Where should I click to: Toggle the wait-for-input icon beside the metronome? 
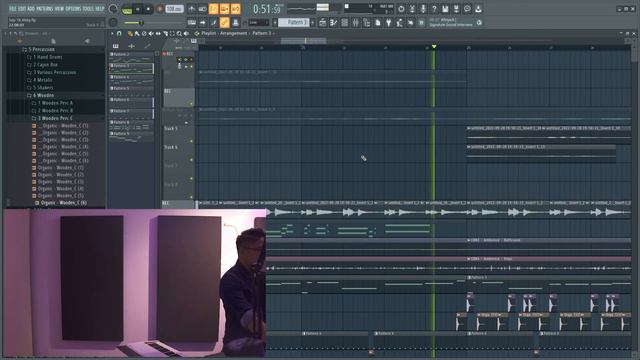202,9
